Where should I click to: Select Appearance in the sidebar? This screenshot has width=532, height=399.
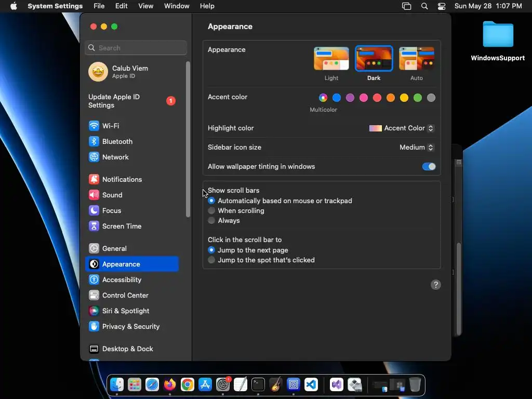[131, 264]
